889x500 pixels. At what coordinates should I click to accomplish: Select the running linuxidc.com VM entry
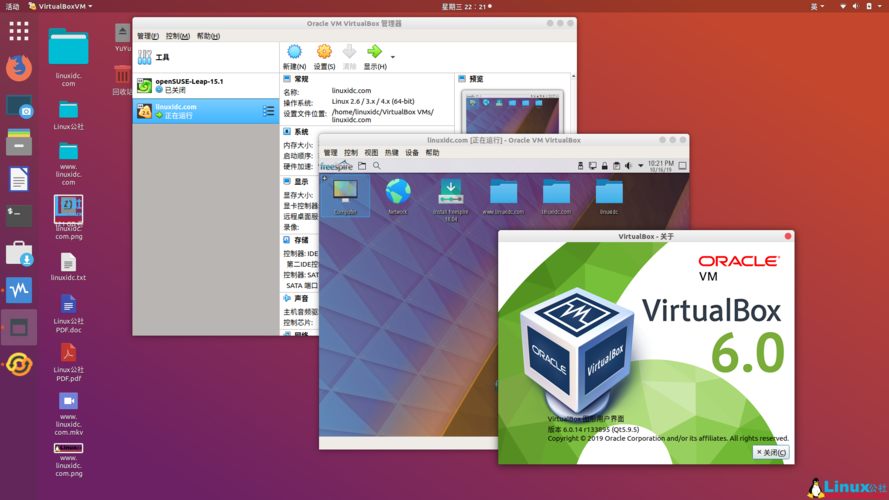206,111
